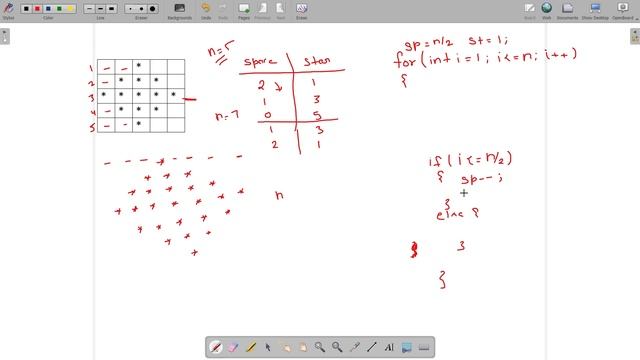Select the Laser pointer tool
640x360 pixels.
coord(354,347)
